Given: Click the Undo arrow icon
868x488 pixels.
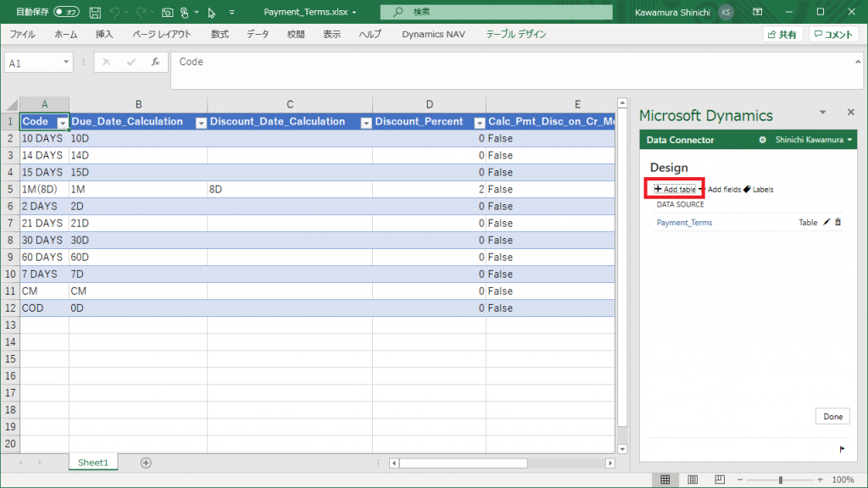Looking at the screenshot, I should [114, 12].
